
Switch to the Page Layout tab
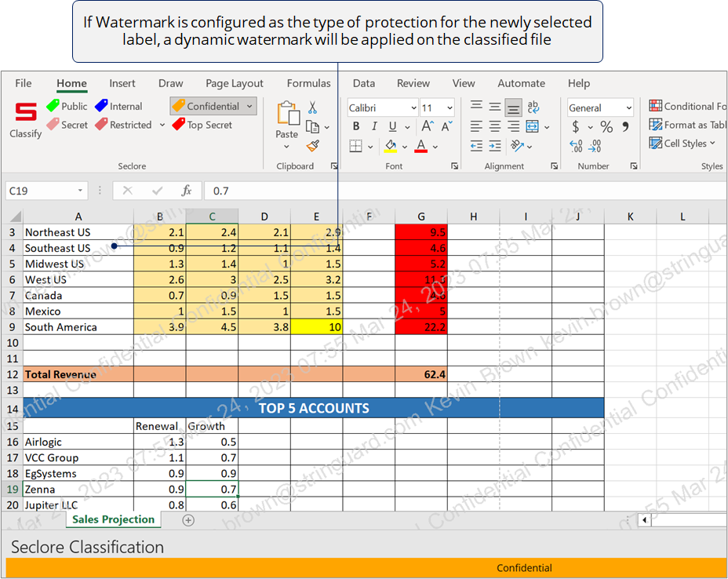[235, 83]
